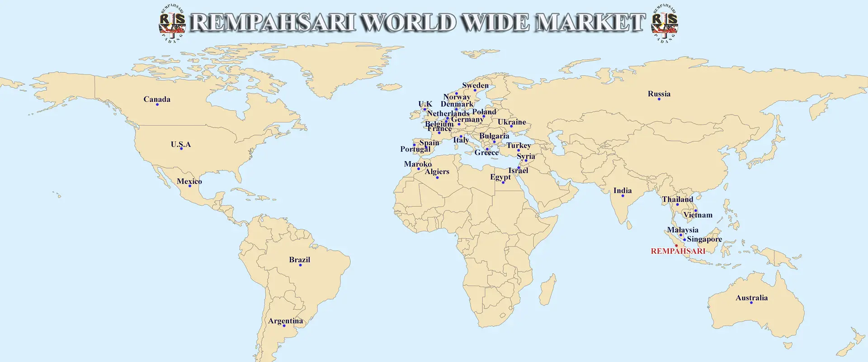The width and height of the screenshot is (868, 362).
Task: Click the blue dot marking Brazil
Action: pyautogui.click(x=300, y=265)
